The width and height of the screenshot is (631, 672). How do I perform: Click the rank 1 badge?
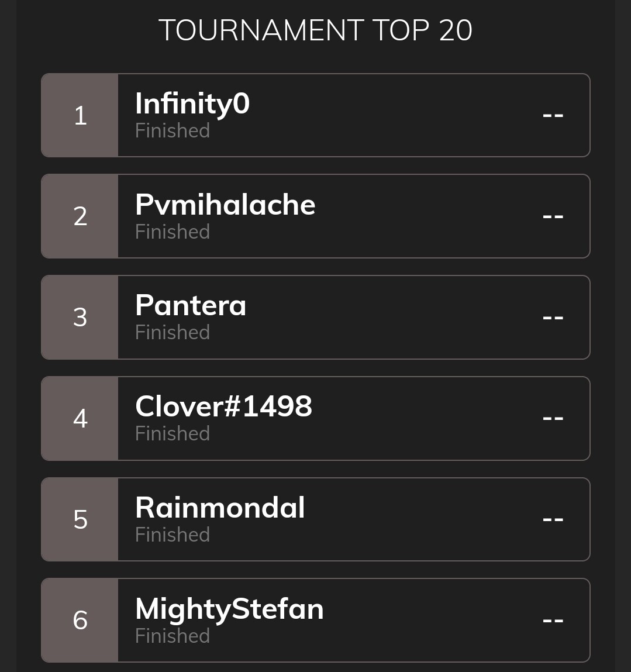[80, 115]
